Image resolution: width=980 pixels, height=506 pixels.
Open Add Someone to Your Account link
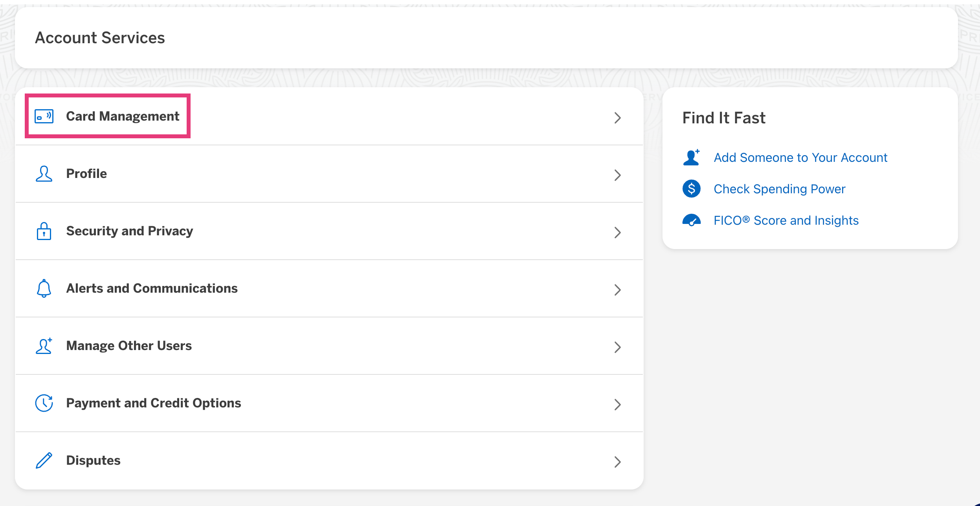point(800,158)
